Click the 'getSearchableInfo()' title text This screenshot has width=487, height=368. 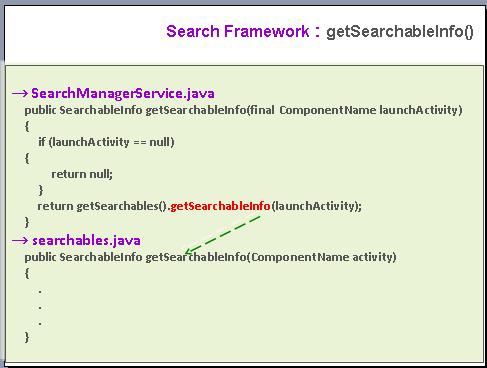click(400, 32)
